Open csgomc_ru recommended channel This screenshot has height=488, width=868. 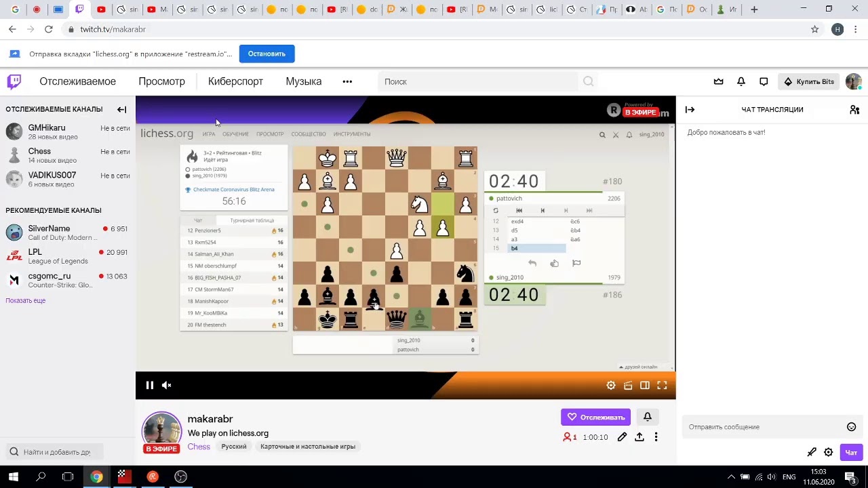pos(68,280)
